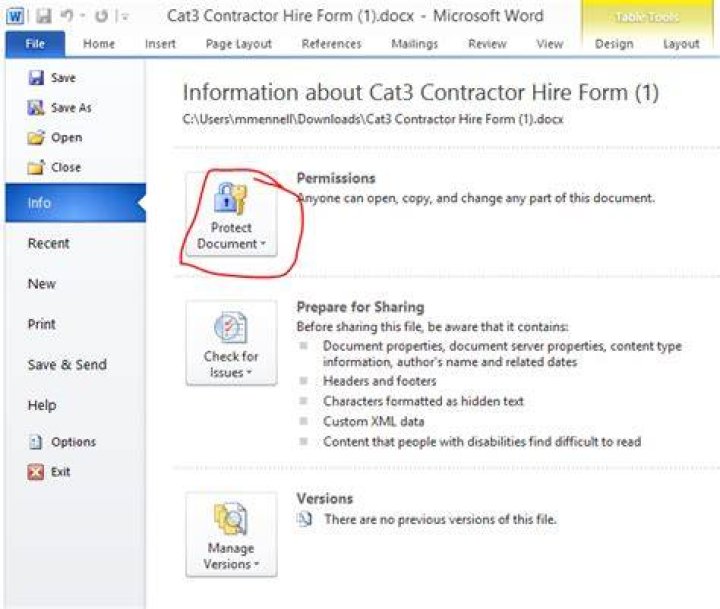Click the Redo icon in Quick Access Toolbar
Viewport: 720px width, 609px height.
(101, 17)
